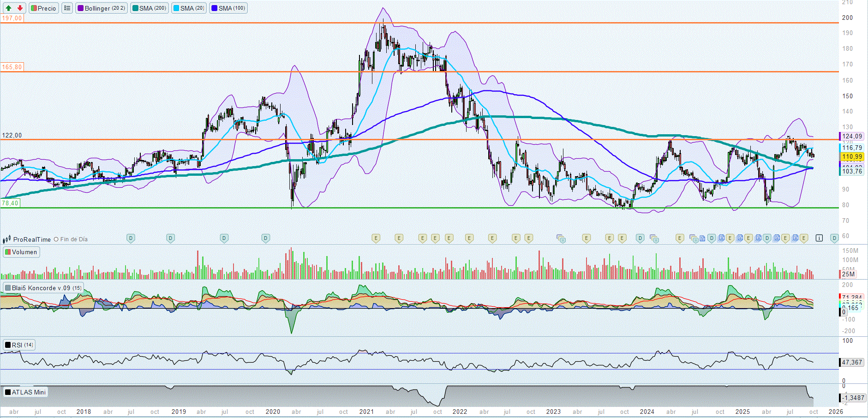Click the 197,00 resistance level label
Screen dimensions: 868x418
point(12,18)
